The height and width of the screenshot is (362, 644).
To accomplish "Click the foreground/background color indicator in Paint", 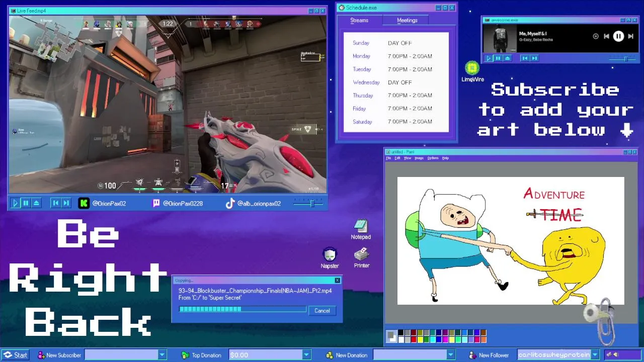I will pyautogui.click(x=391, y=336).
